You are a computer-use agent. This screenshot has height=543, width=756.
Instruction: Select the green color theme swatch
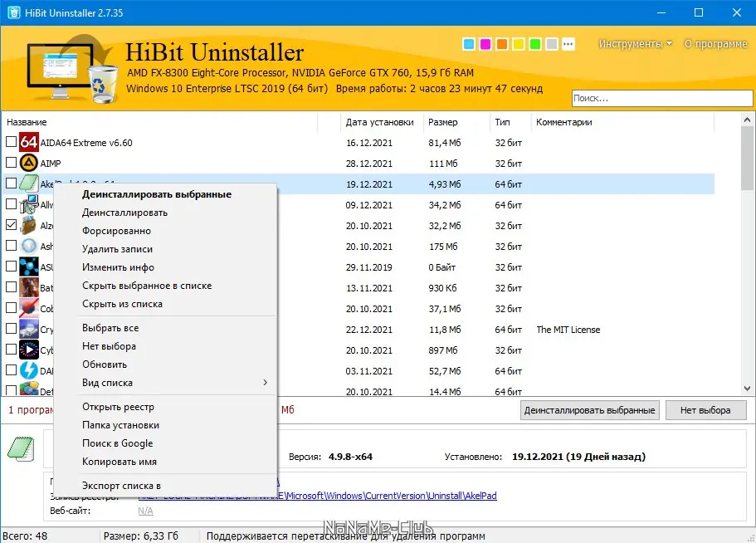pos(535,44)
